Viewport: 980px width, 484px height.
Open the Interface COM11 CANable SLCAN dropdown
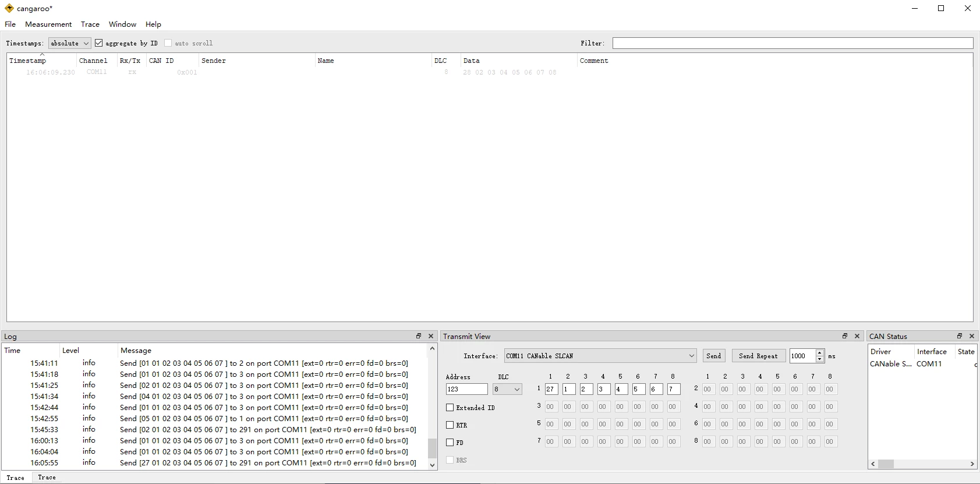pyautogui.click(x=600, y=356)
